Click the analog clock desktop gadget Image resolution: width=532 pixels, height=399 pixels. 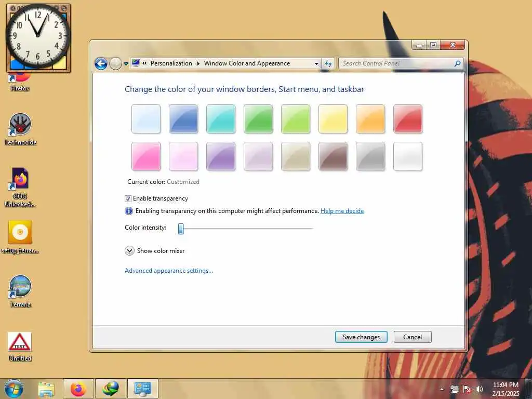tap(38, 37)
